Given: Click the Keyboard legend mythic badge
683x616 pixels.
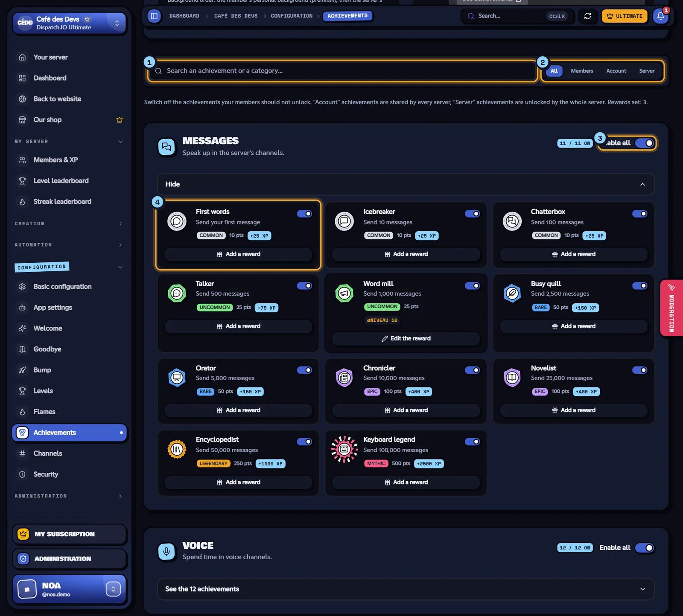Looking at the screenshot, I should 344,449.
